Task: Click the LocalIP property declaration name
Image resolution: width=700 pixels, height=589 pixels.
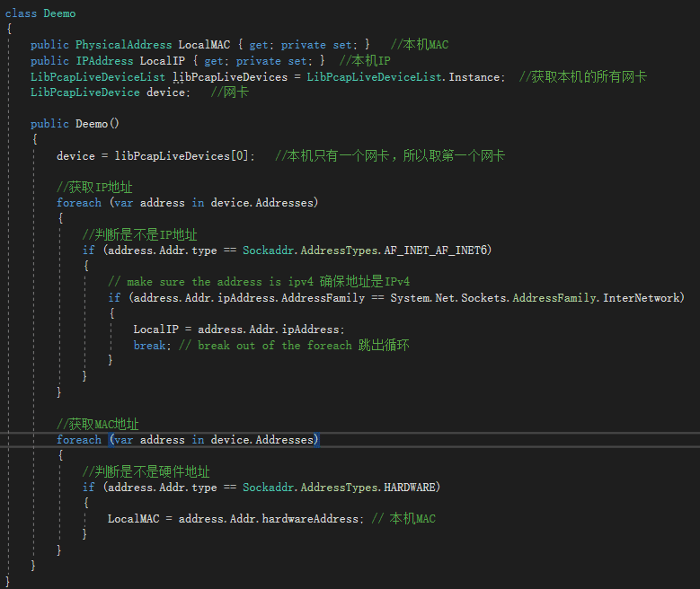Action: point(163,61)
